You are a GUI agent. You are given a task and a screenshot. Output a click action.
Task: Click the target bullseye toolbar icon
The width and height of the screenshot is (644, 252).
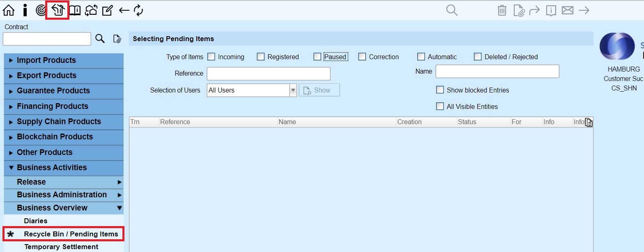(41, 10)
